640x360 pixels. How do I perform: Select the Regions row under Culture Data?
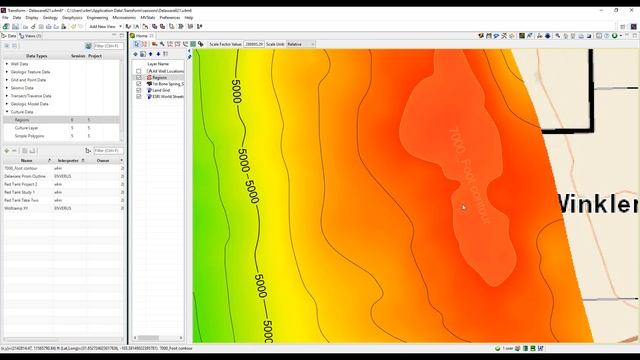[61, 120]
